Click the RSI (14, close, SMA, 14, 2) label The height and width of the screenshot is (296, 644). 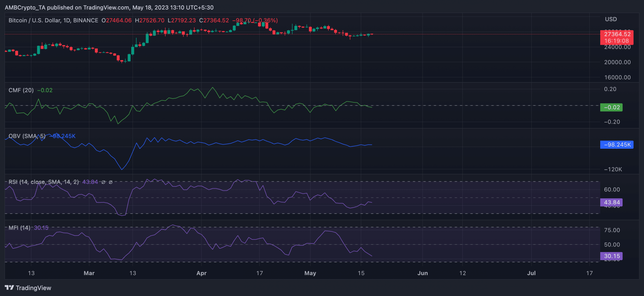pos(44,182)
